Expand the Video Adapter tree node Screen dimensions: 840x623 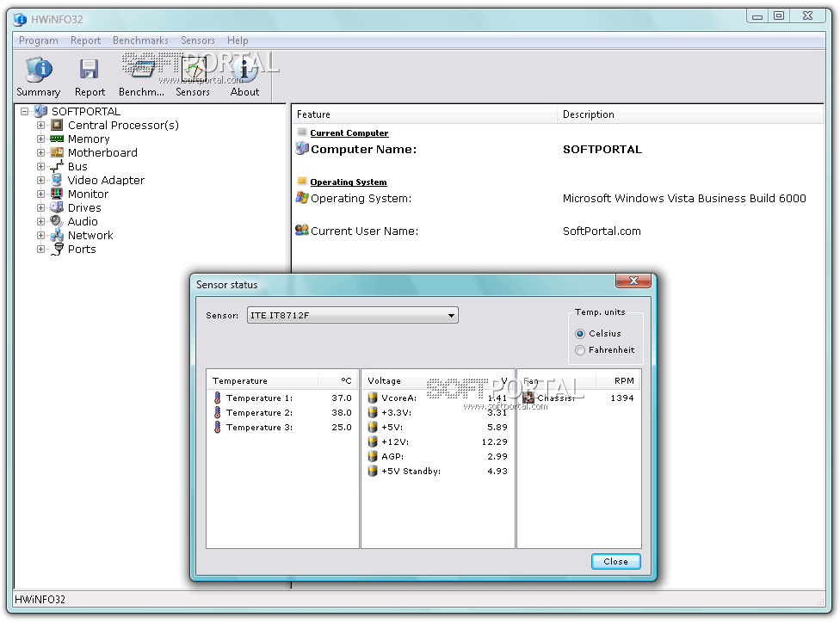[40, 180]
